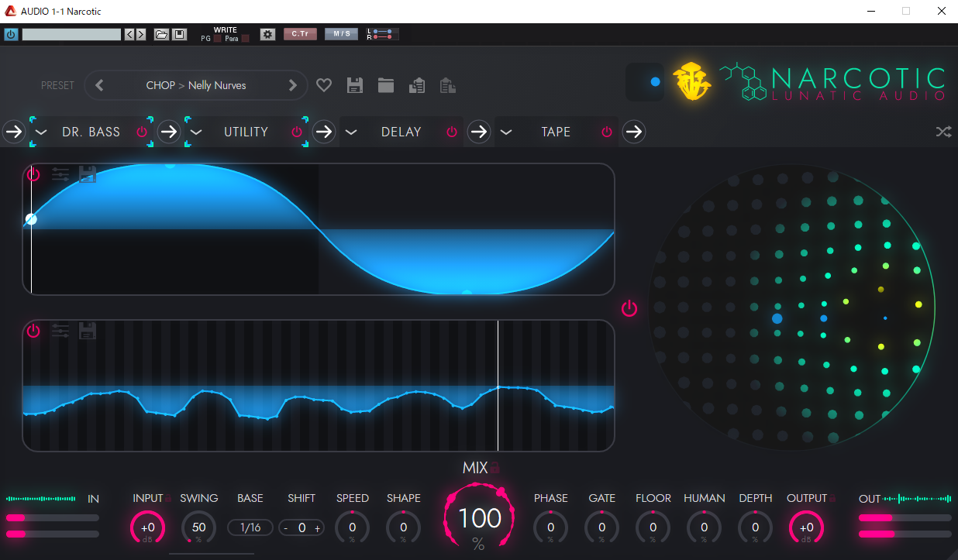Toggle DR. BASS module power

coord(142,132)
